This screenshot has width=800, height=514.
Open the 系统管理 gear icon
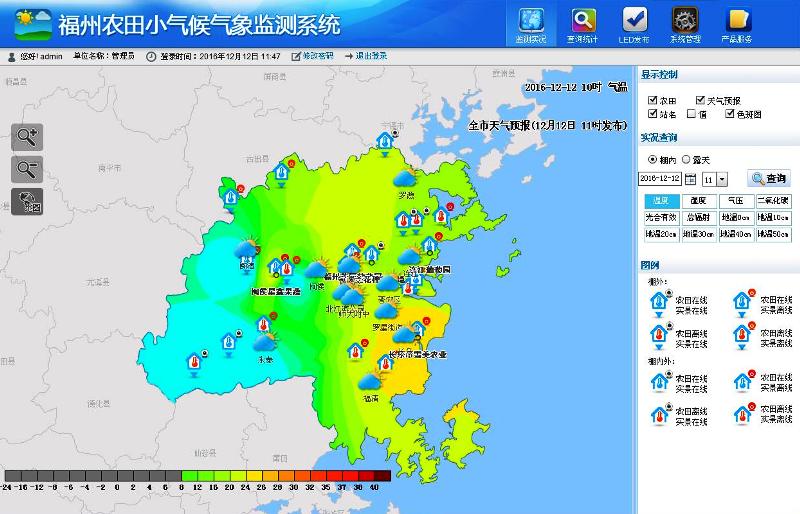[x=685, y=23]
